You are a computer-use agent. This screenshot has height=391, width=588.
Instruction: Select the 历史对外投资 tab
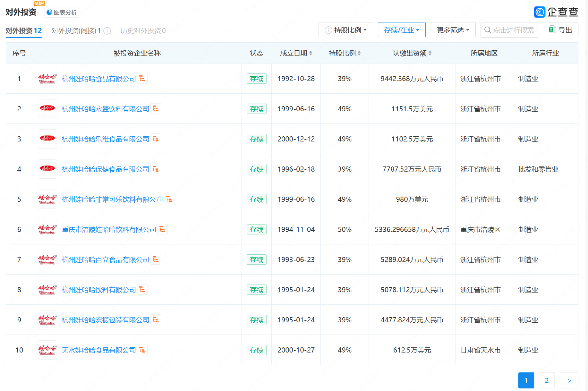[143, 31]
